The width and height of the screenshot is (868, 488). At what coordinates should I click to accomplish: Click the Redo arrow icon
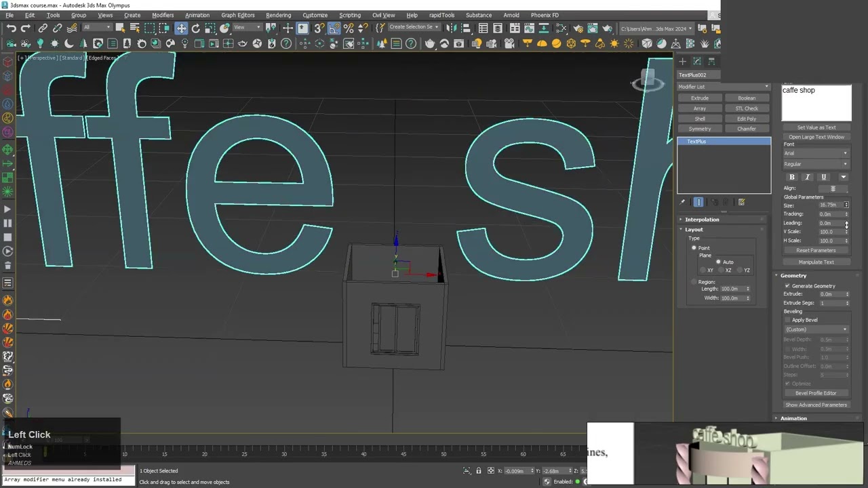[26, 28]
